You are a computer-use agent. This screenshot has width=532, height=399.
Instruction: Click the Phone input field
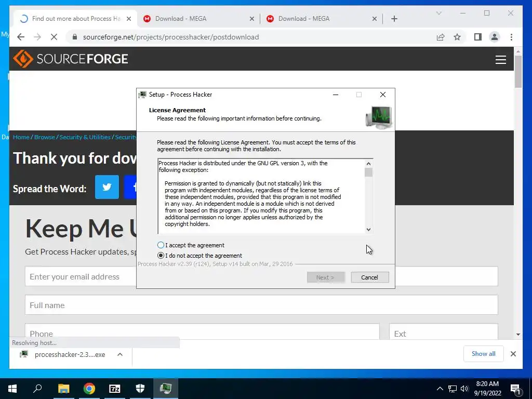(x=202, y=331)
